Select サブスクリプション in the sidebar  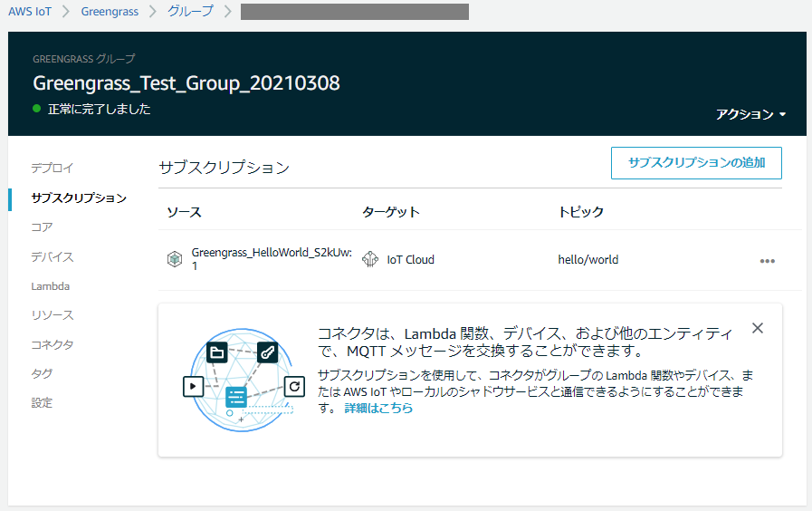(78, 198)
